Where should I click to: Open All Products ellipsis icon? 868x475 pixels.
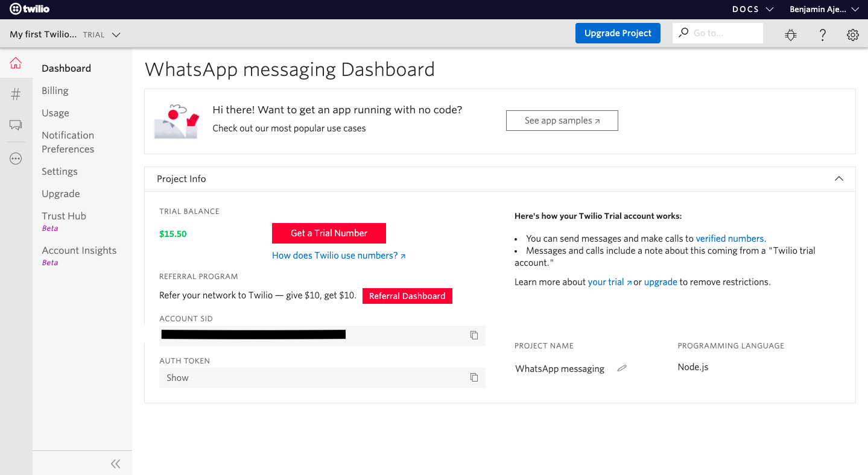pos(16,159)
